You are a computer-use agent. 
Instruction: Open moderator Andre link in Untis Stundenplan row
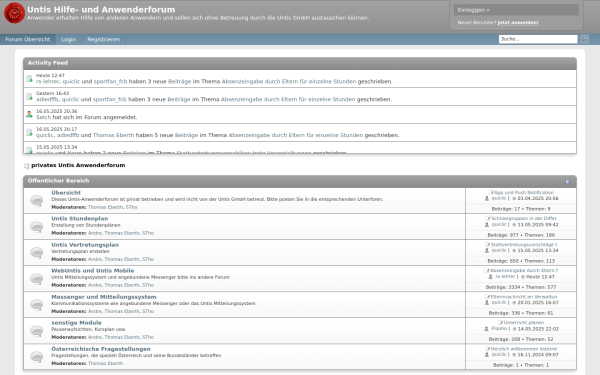point(95,233)
